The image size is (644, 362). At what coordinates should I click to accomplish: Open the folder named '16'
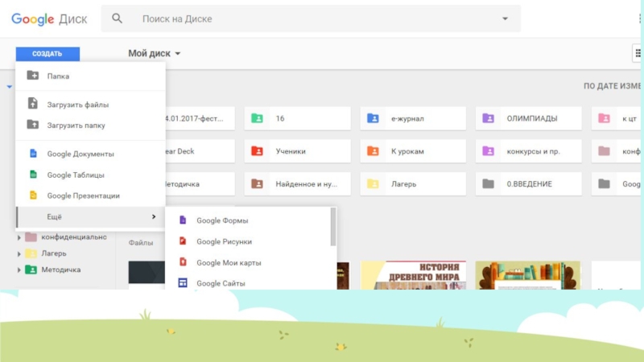(x=298, y=118)
